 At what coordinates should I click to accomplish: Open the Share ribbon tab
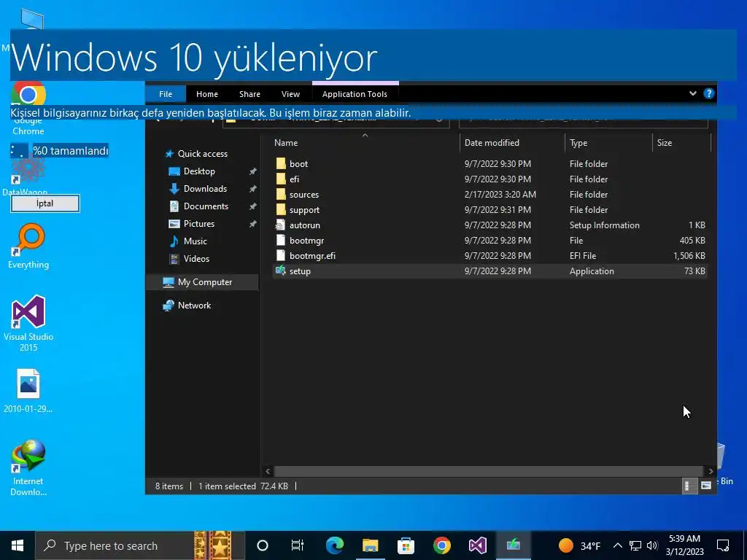point(249,94)
